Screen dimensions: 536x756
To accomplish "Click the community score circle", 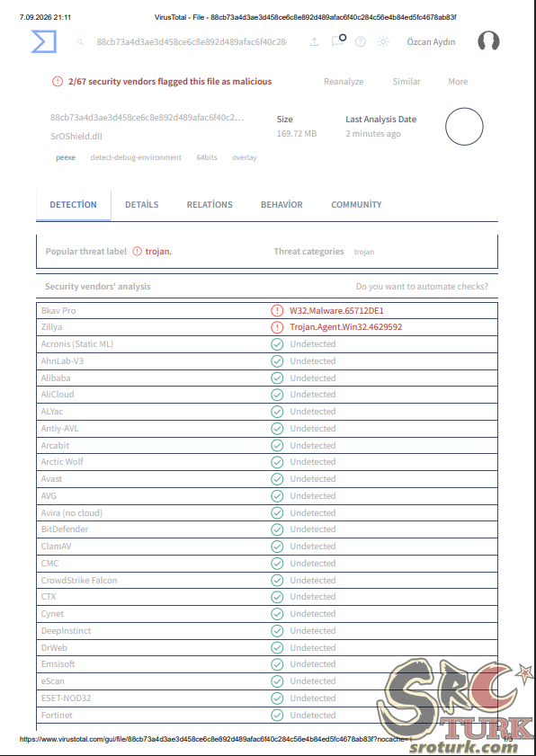I will (464, 127).
